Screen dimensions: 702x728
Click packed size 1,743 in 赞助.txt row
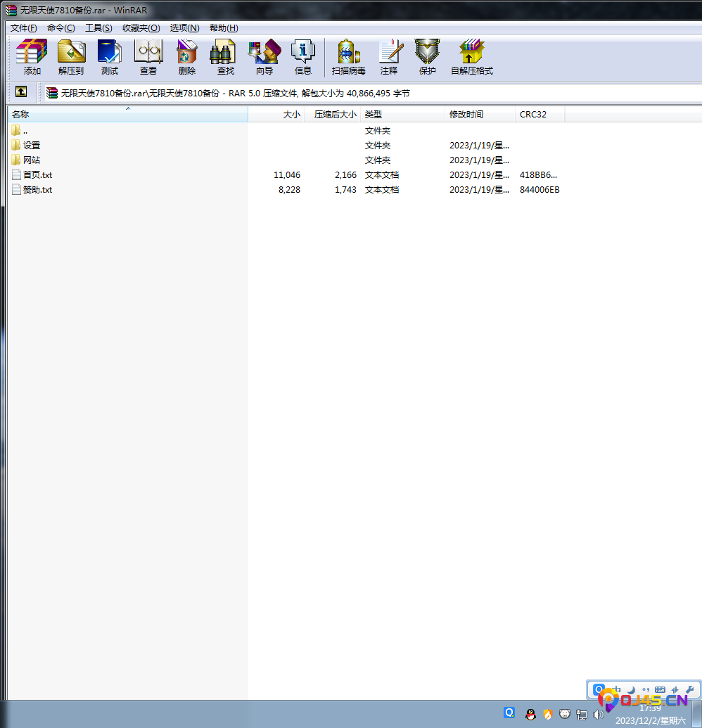click(x=345, y=190)
